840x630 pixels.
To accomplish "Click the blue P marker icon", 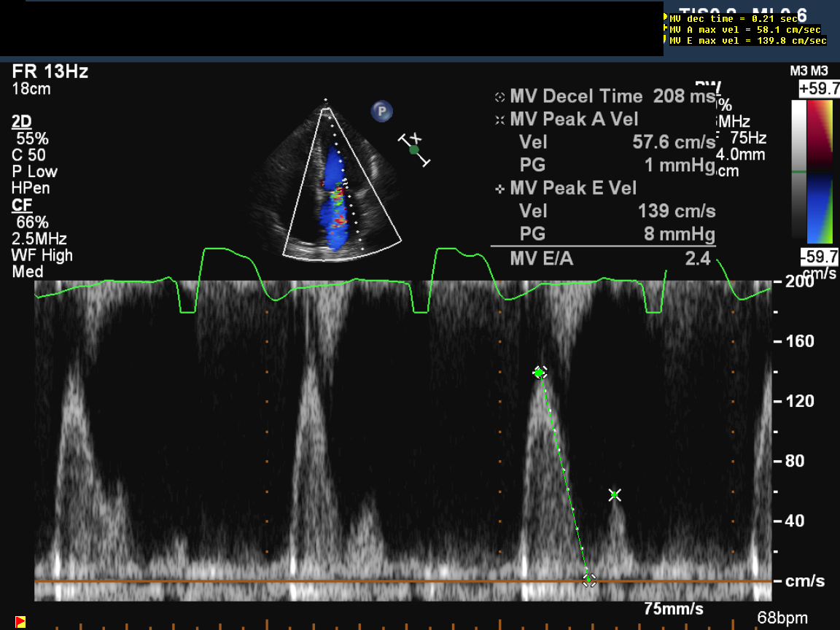I will [x=381, y=112].
